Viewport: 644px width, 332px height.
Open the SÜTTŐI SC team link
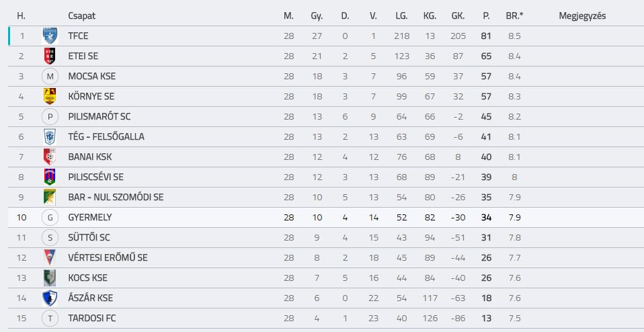coord(89,238)
